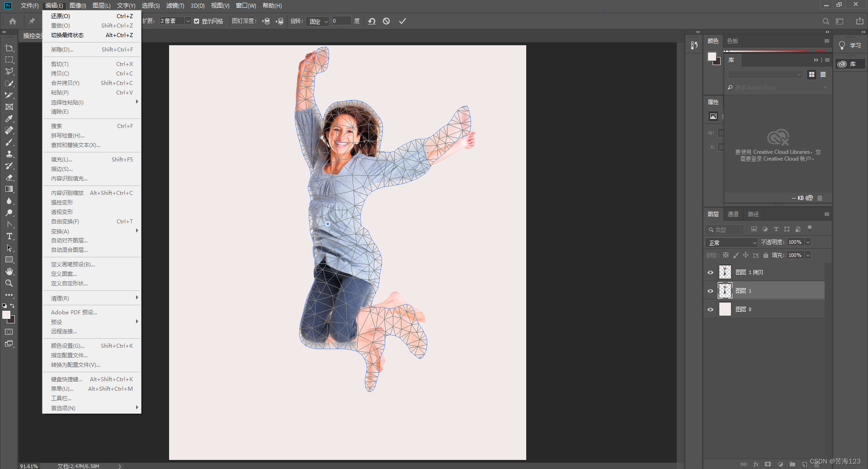Select the Path Selection tool
868x469 pixels.
(x=9, y=248)
